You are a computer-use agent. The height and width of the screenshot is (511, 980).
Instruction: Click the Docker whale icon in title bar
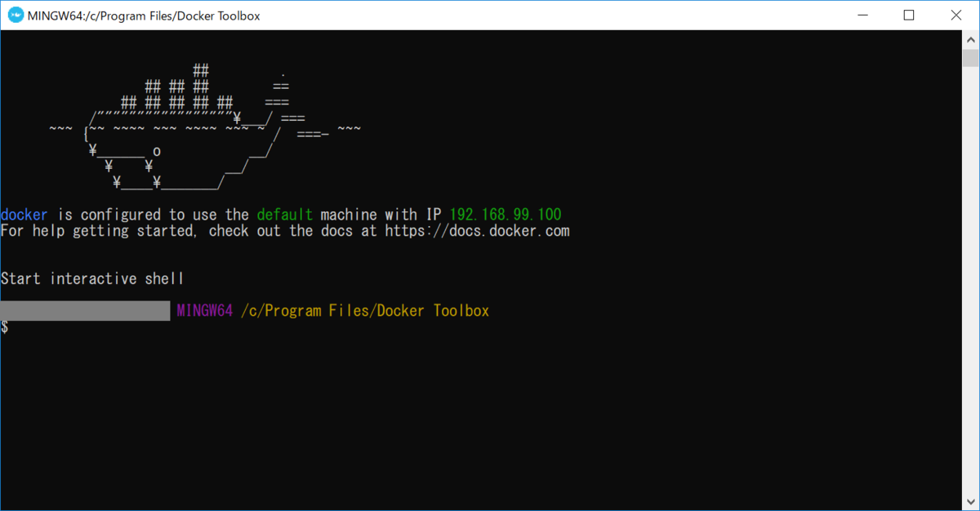[16, 15]
